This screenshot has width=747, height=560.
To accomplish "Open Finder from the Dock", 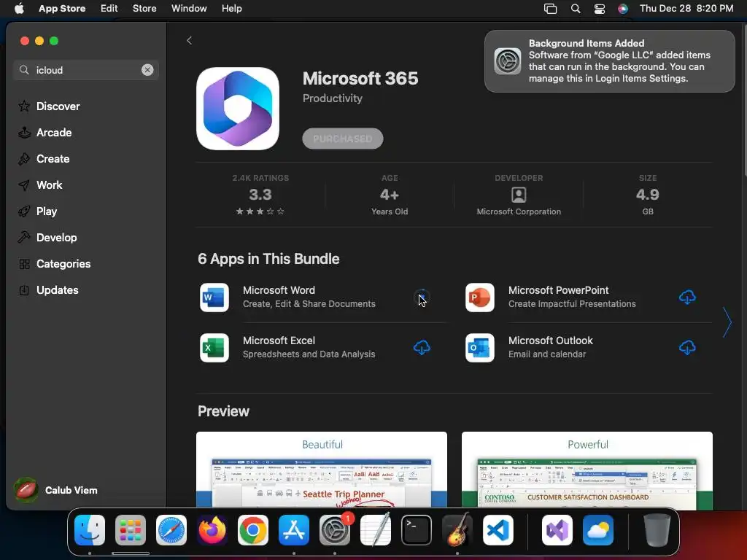I will pyautogui.click(x=90, y=530).
